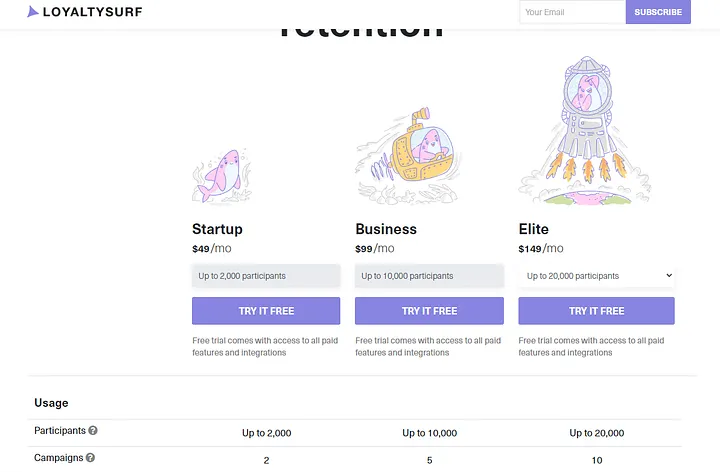Click the Elite plan heading
Viewport: 720px width, 472px height.
click(x=534, y=229)
